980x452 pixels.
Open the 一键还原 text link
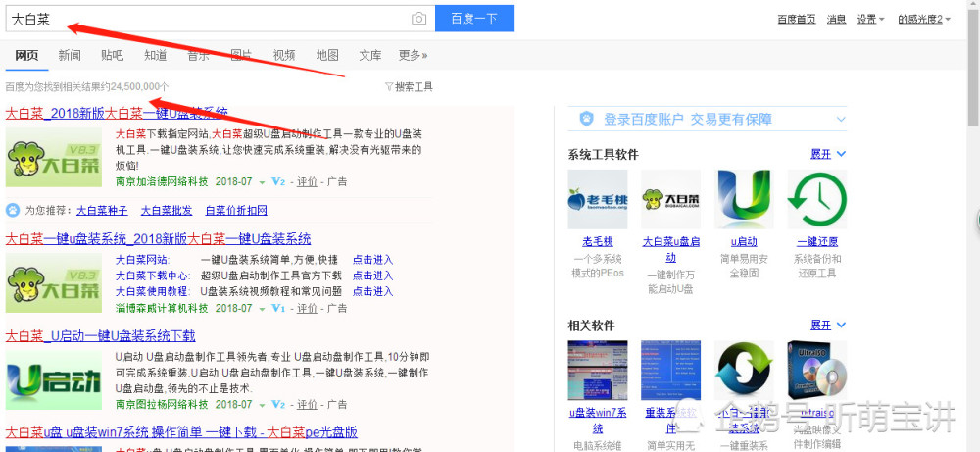[x=817, y=241]
